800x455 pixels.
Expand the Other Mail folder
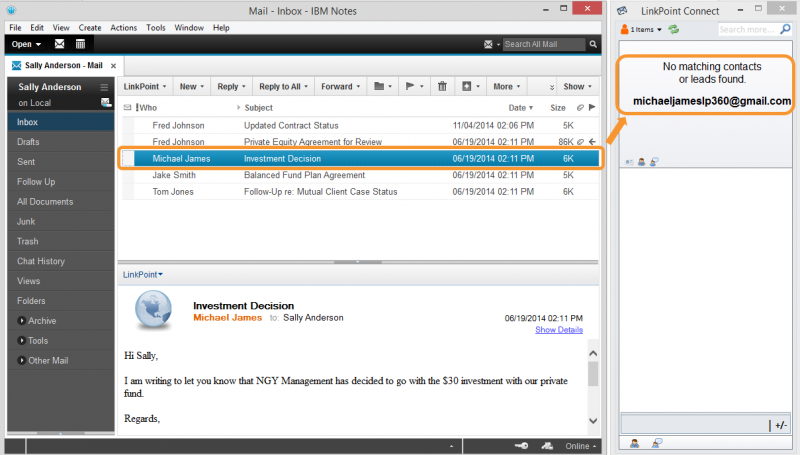point(21,361)
